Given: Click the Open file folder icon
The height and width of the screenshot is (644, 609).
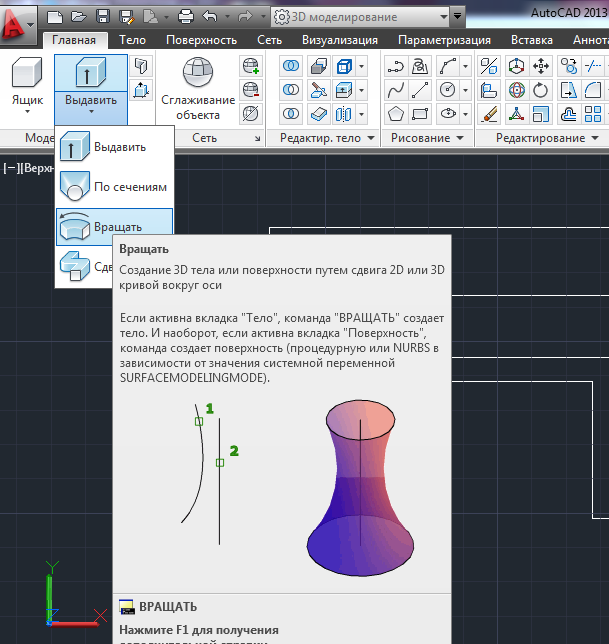Looking at the screenshot, I should point(78,17).
